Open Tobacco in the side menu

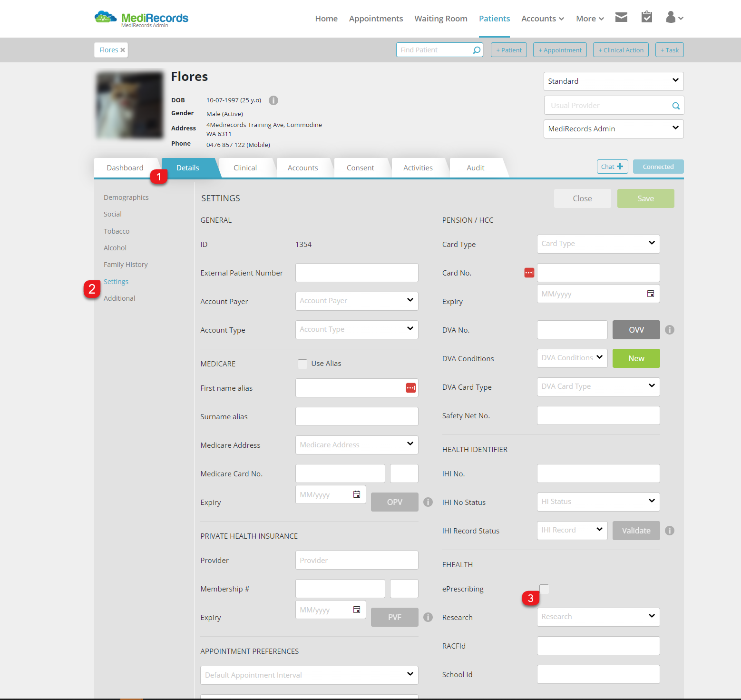117,231
